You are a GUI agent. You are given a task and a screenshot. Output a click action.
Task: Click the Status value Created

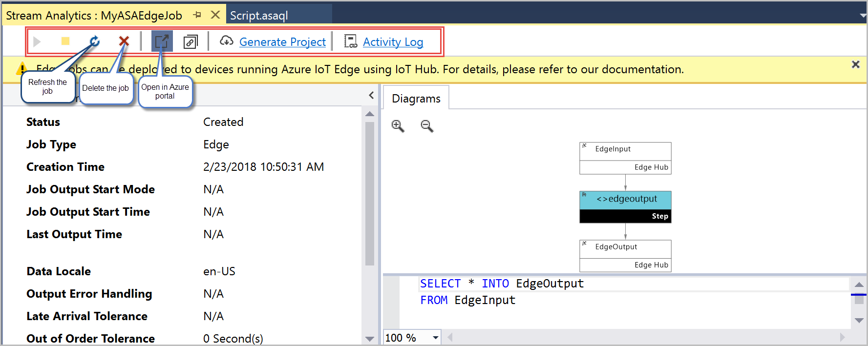(223, 122)
